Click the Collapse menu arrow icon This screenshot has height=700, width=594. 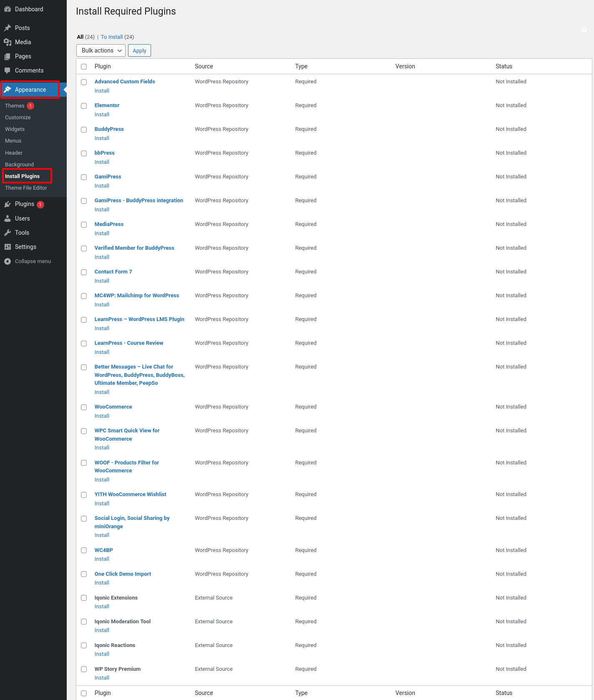[x=8, y=261]
